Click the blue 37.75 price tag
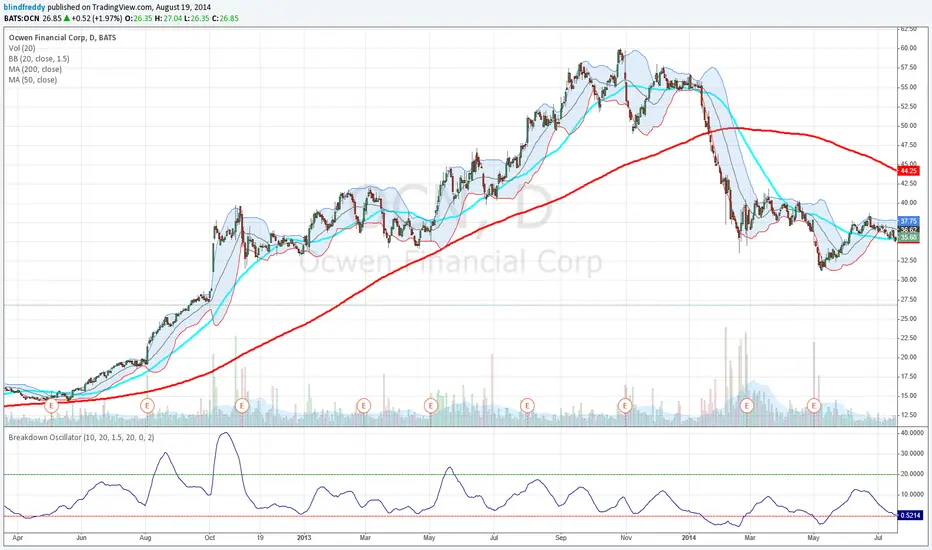932x550 pixels. pos(908,221)
